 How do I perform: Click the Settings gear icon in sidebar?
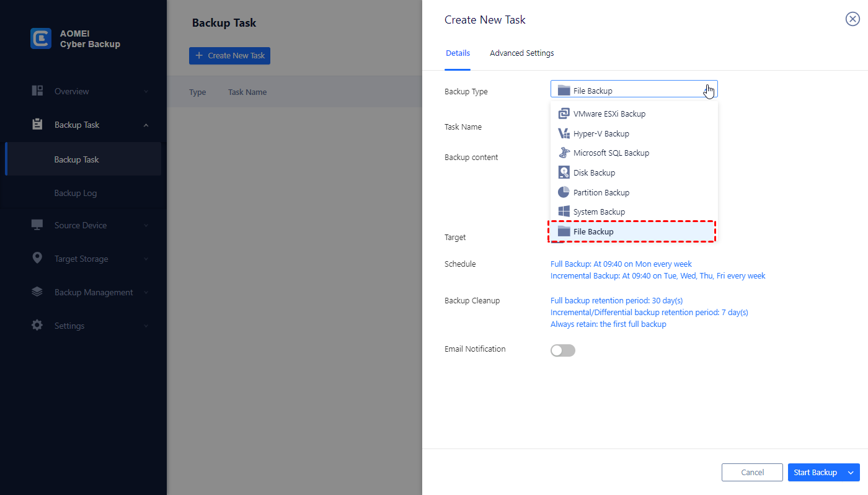click(37, 325)
